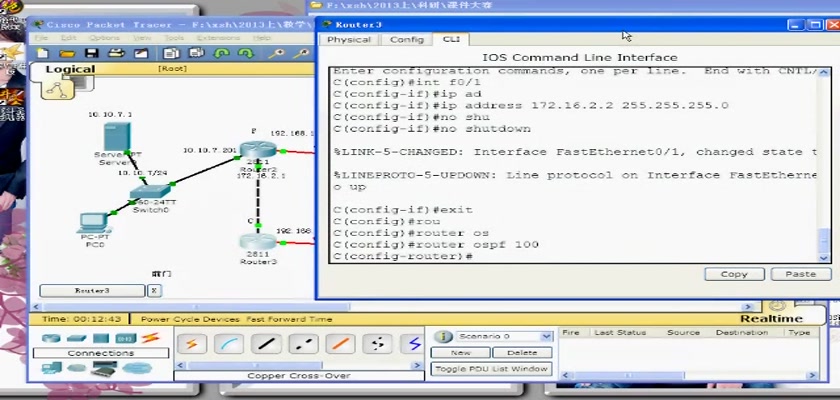Click the green Undo arrow
Image resolution: width=840 pixels, height=400 pixels.
click(x=221, y=53)
